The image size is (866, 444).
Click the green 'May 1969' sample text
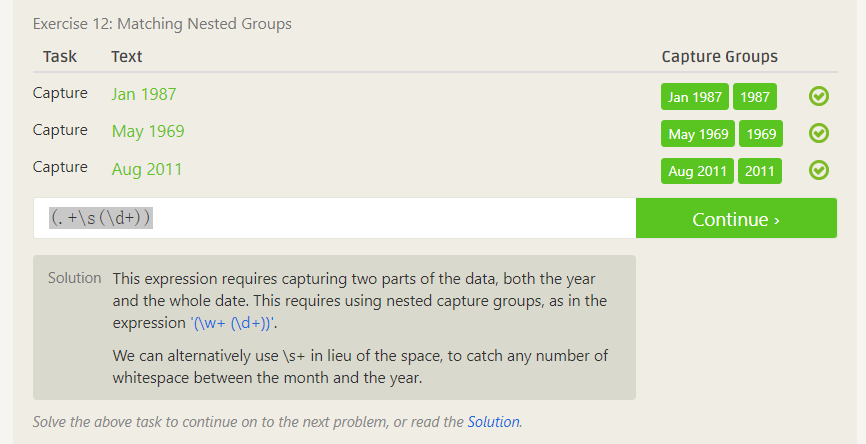[148, 131]
